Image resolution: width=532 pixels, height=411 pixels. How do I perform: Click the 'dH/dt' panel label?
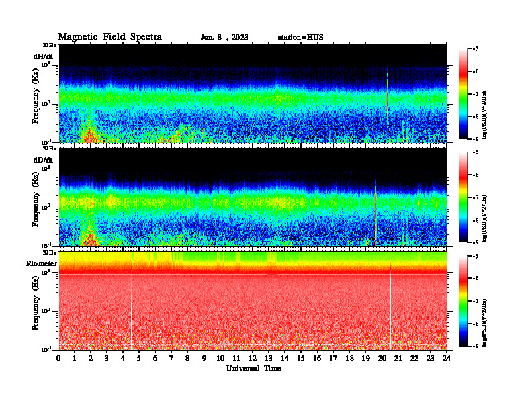point(43,56)
